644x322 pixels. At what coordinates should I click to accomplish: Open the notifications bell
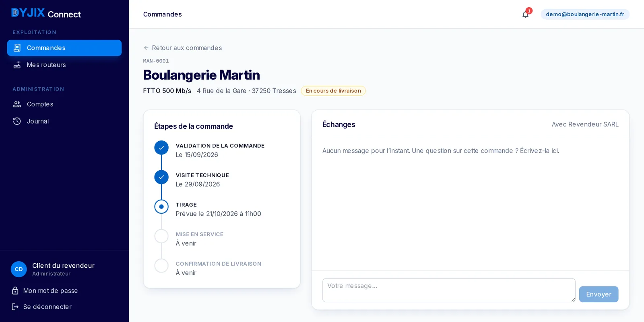click(526, 14)
